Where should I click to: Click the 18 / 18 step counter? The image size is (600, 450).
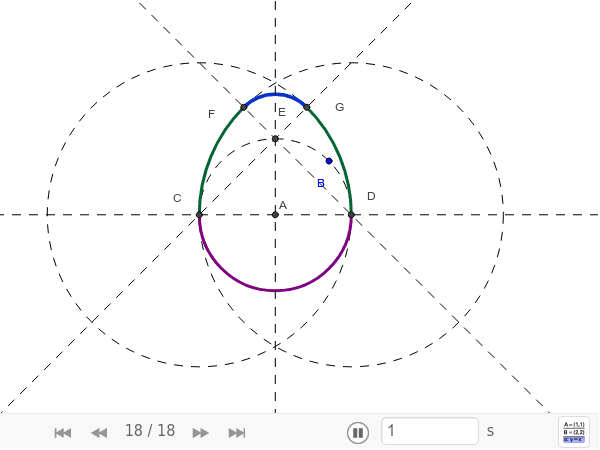click(x=150, y=431)
